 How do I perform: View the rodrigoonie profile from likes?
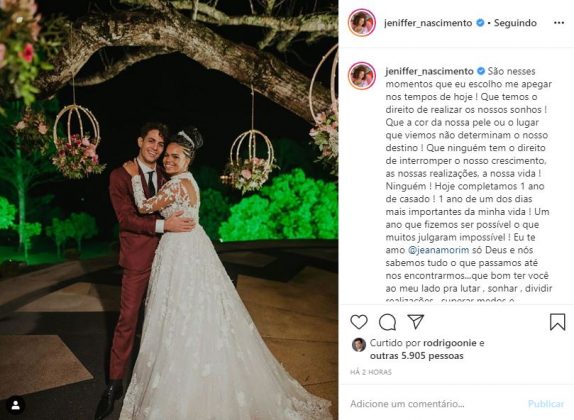tap(450, 343)
